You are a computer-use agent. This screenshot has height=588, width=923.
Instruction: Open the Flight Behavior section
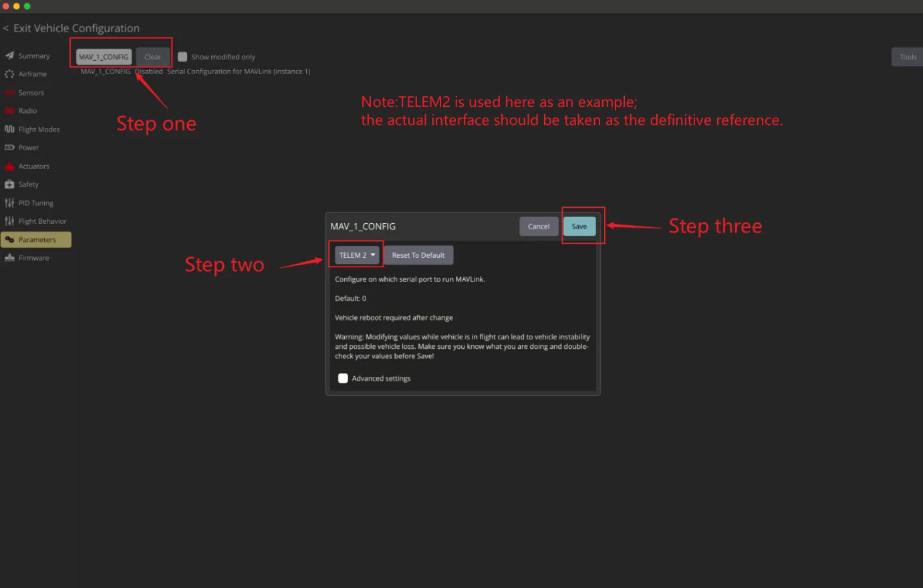(x=36, y=221)
